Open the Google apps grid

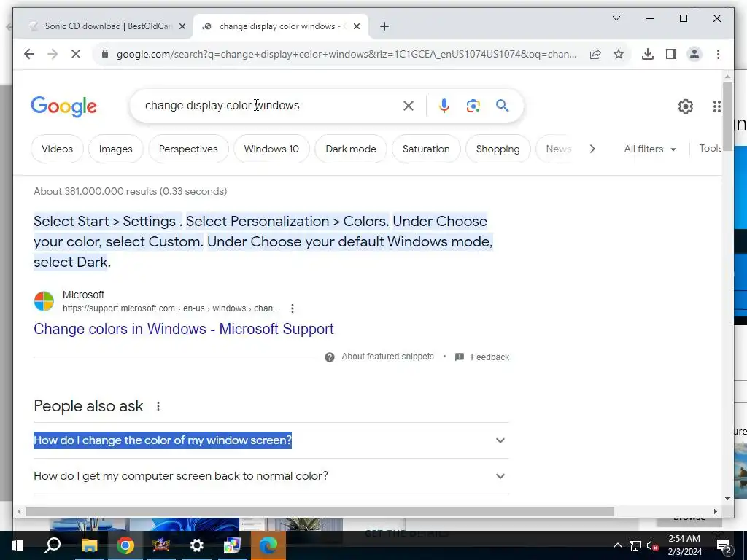pyautogui.click(x=716, y=106)
